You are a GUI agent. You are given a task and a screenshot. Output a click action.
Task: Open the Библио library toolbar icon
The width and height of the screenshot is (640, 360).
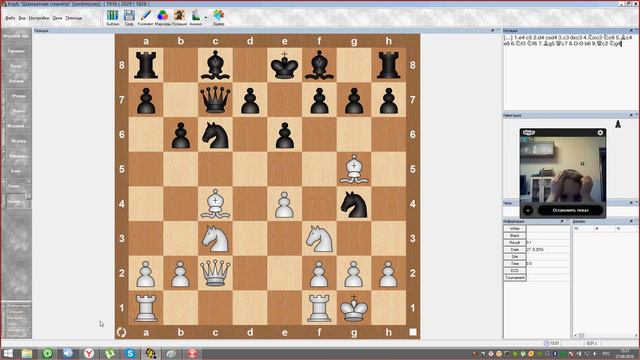coord(112,18)
